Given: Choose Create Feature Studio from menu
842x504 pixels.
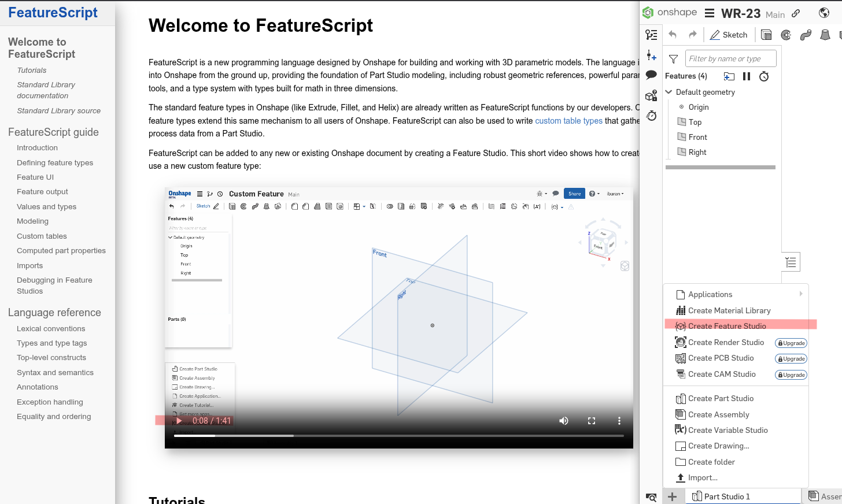Looking at the screenshot, I should pyautogui.click(x=726, y=326).
